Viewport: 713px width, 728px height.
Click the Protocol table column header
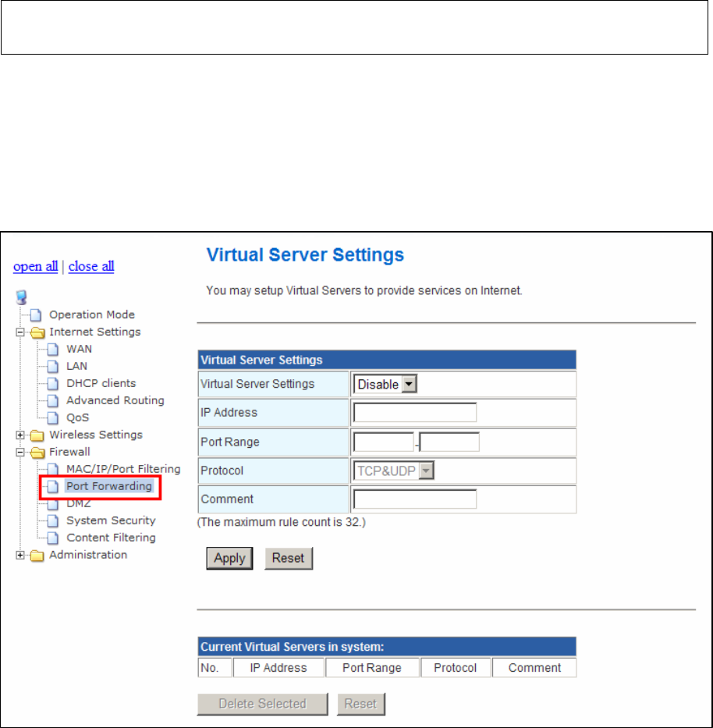(x=456, y=668)
